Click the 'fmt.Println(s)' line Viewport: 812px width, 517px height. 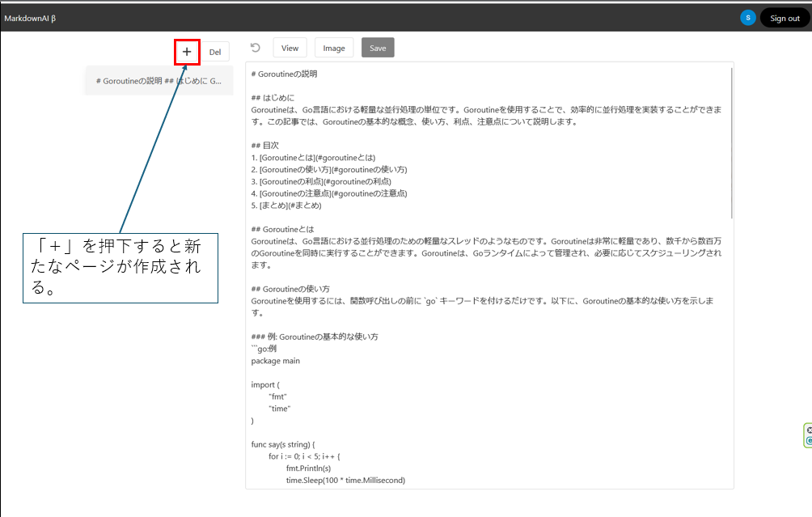pyautogui.click(x=309, y=468)
